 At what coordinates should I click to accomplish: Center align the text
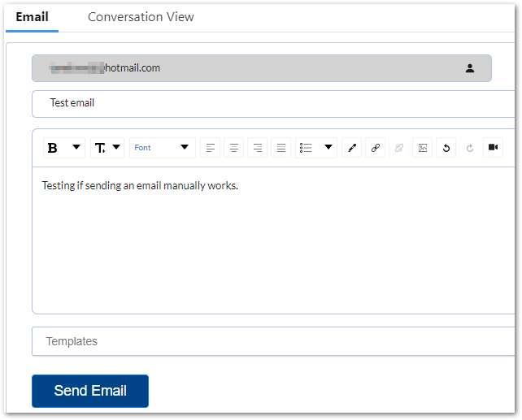233,148
